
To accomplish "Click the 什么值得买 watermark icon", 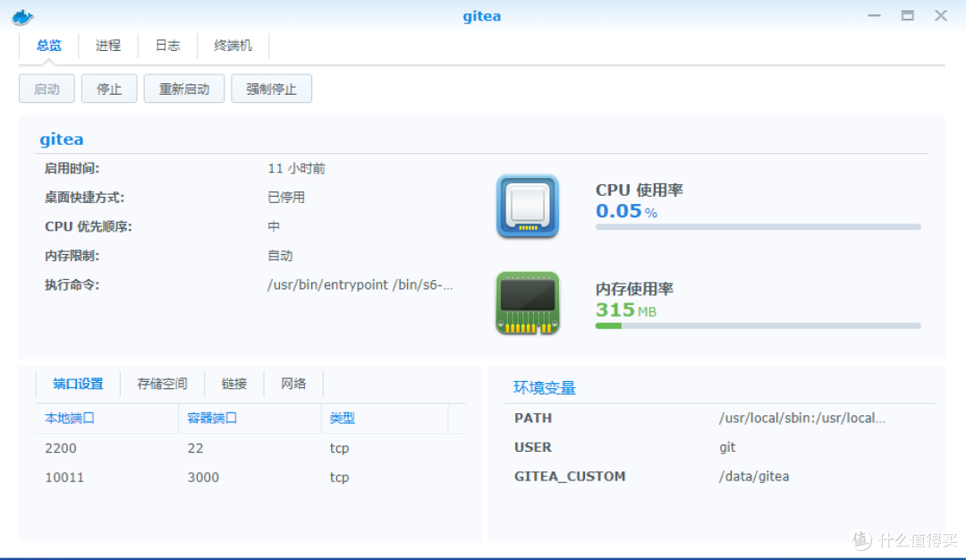I will (x=861, y=539).
